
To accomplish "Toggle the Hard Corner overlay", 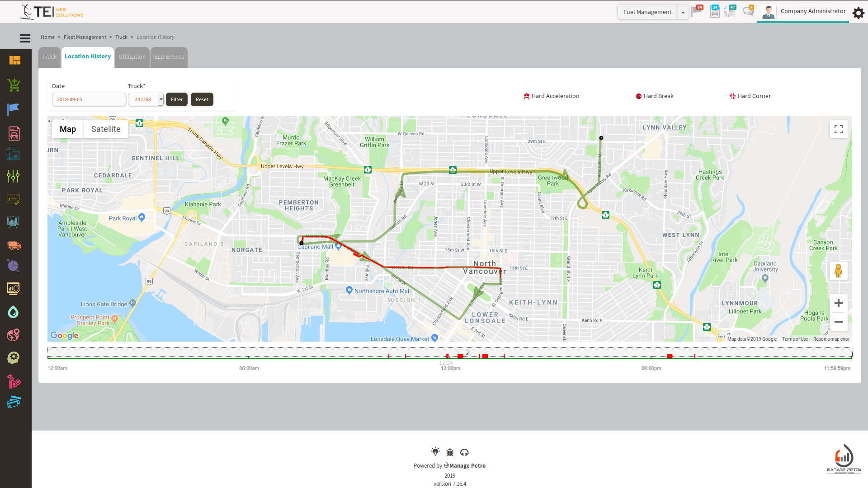I will point(750,96).
